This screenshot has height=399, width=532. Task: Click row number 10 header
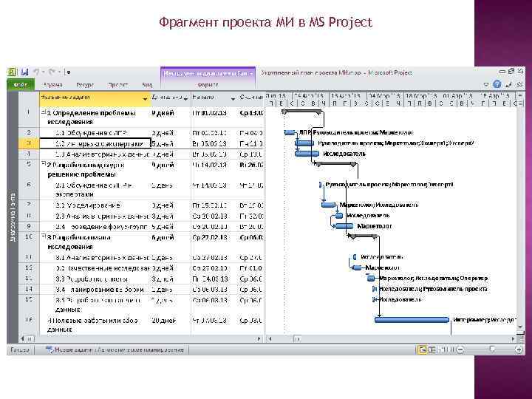point(29,242)
